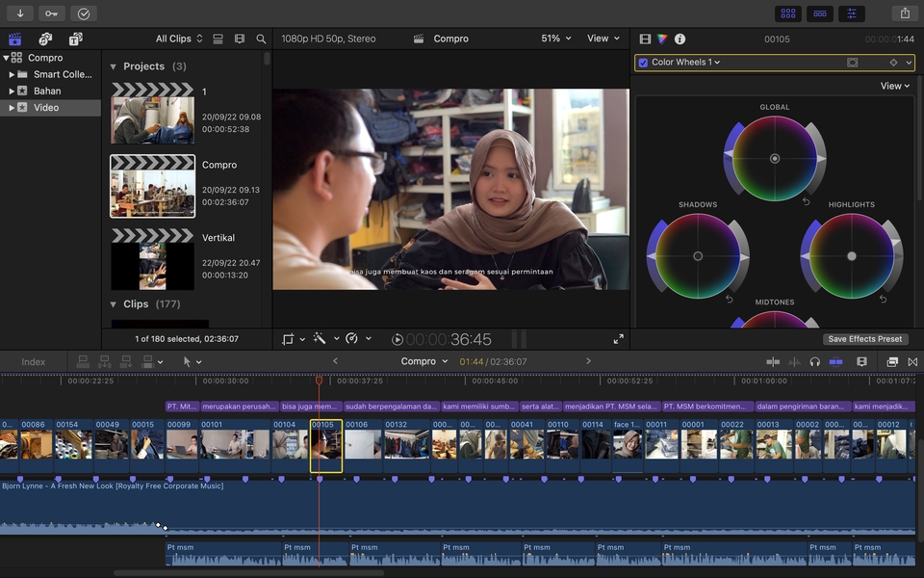
Task: Open the Info inspector
Action: [x=679, y=39]
